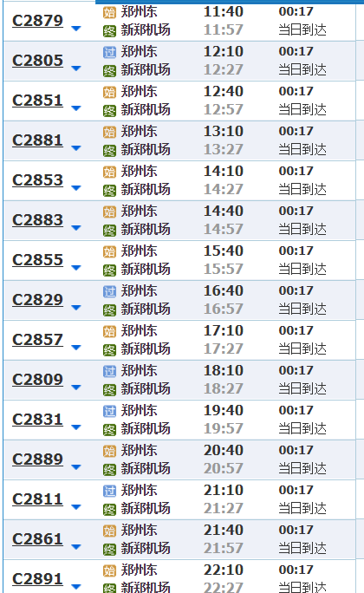The image size is (364, 593).
Task: Open train C2855 link
Action: 37,260
